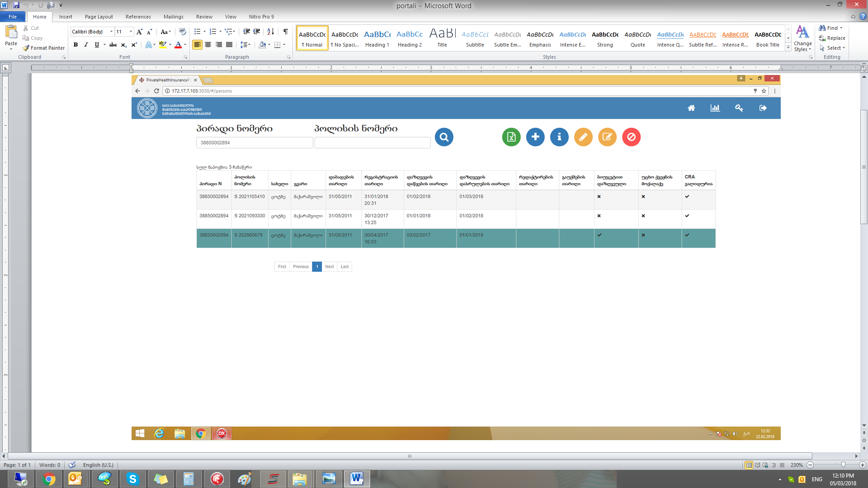
Task: Click the Word Help question mark icon
Action: [x=863, y=17]
